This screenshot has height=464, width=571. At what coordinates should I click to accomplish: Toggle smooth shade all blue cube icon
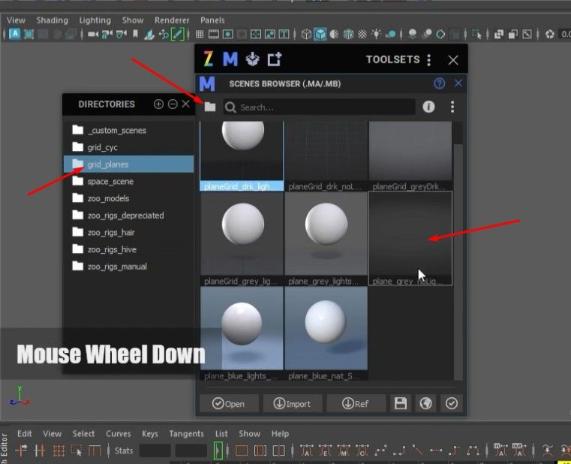tap(320, 34)
